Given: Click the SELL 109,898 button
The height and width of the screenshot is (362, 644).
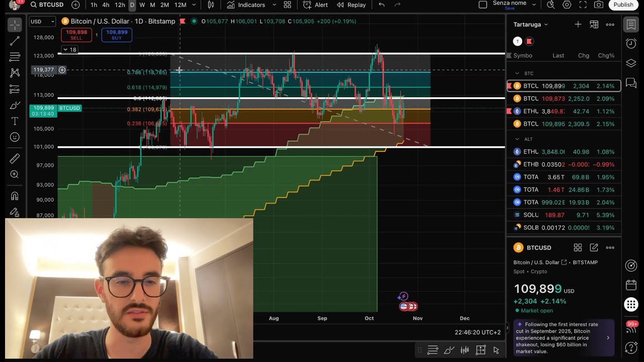Looking at the screenshot, I should tap(76, 35).
